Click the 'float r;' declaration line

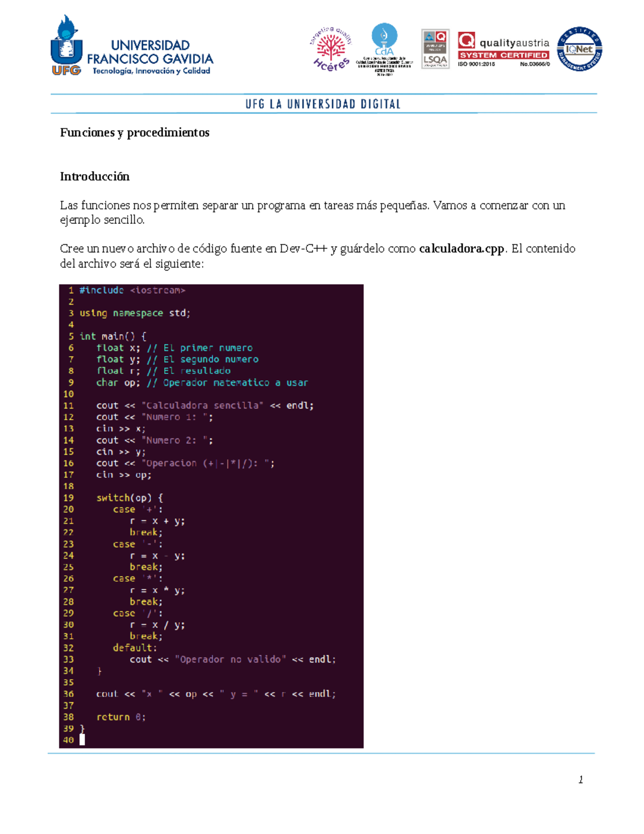click(163, 371)
